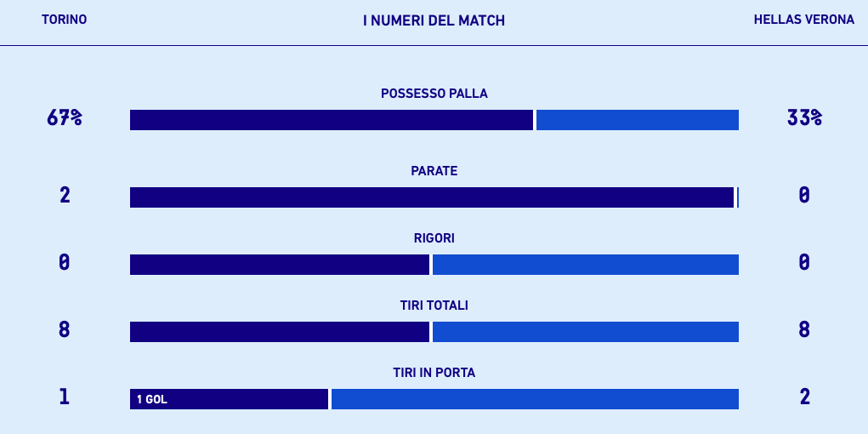This screenshot has width=868, height=434.
Task: Click the light blue Verona possession bar segment
Action: pyautogui.click(x=637, y=120)
